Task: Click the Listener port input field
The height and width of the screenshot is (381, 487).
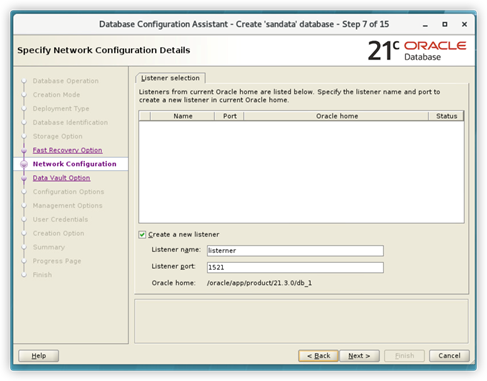Action: [x=295, y=267]
